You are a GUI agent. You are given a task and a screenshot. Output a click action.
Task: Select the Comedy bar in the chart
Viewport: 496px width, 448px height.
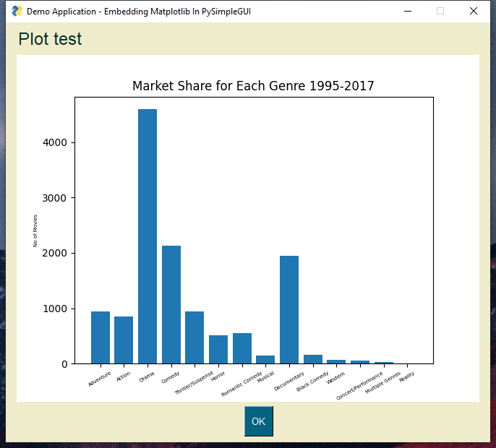pyautogui.click(x=171, y=304)
